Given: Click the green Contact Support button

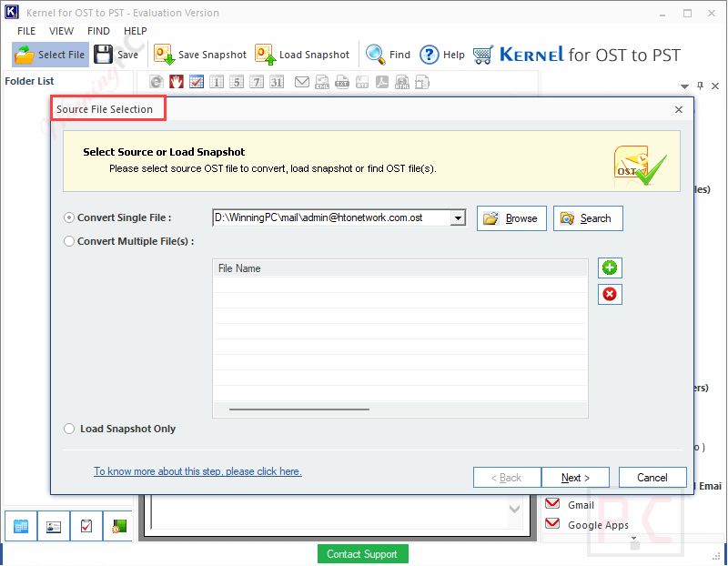Looking at the screenshot, I should pyautogui.click(x=362, y=554).
